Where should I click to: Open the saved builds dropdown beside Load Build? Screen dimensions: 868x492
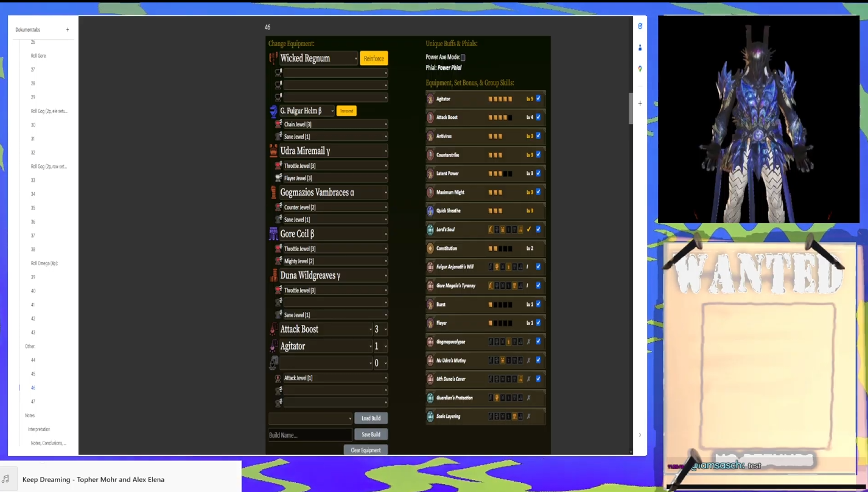[x=310, y=418]
